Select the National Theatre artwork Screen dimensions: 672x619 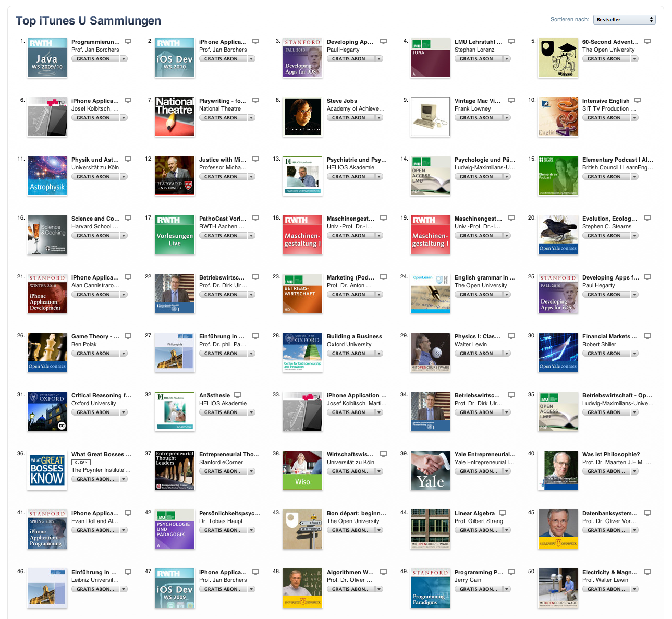(175, 117)
